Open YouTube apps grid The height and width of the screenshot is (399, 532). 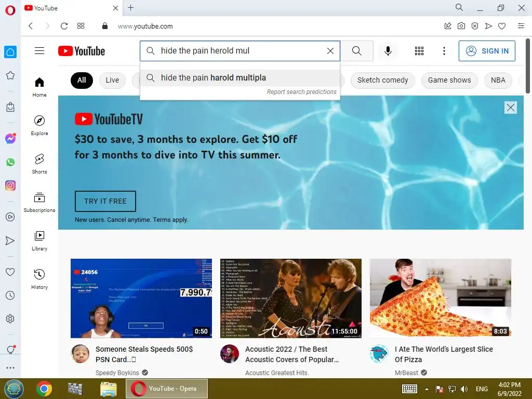click(x=419, y=51)
